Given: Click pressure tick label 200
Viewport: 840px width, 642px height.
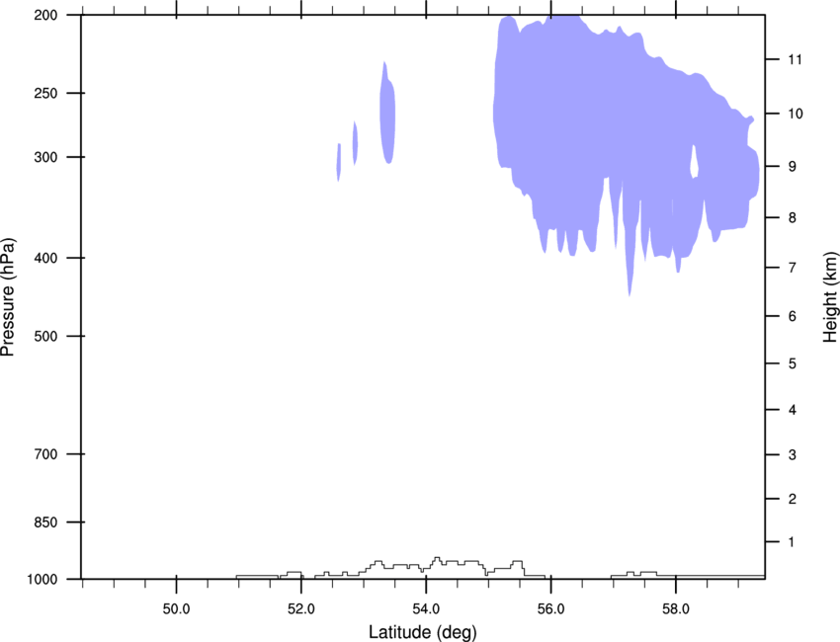Looking at the screenshot, I should (45, 15).
